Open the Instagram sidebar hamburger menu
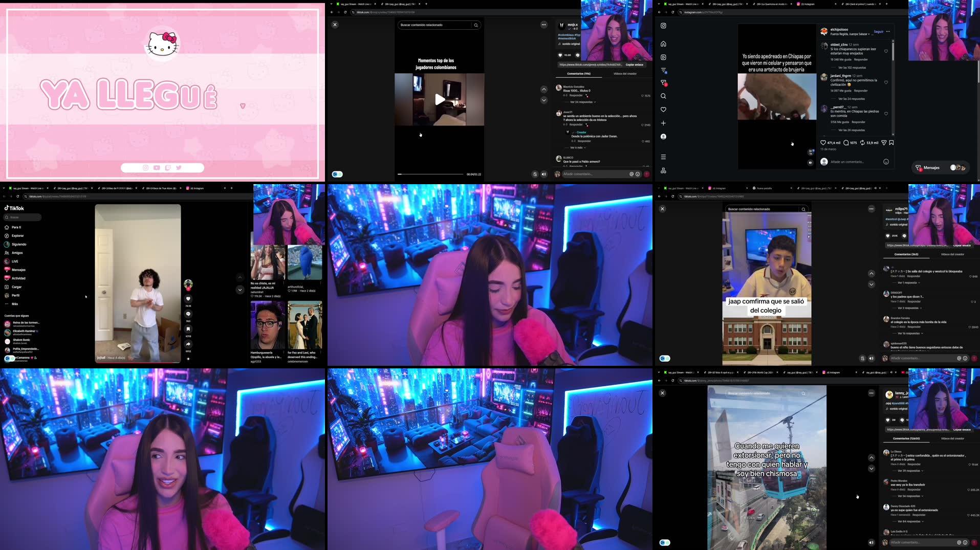980x550 pixels. 663,157
